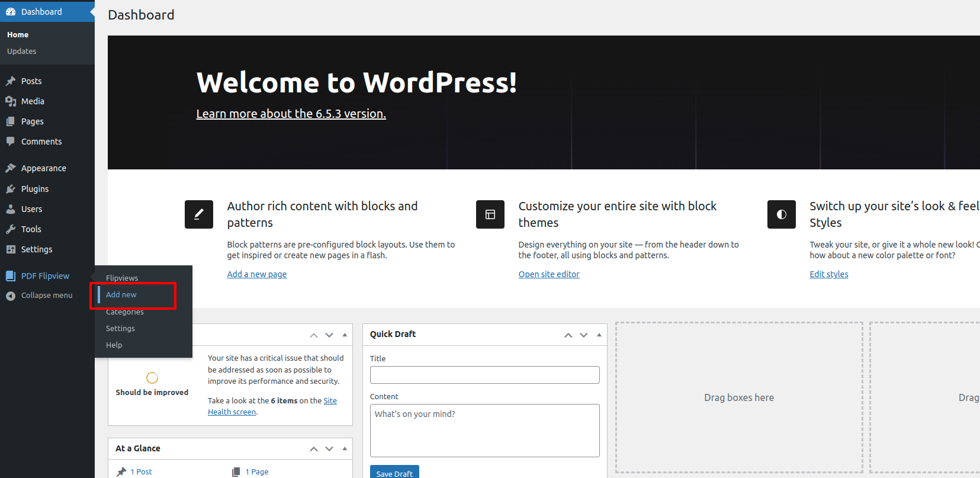Image resolution: width=980 pixels, height=478 pixels.
Task: Click the Comments bubble icon
Action: coord(11,142)
